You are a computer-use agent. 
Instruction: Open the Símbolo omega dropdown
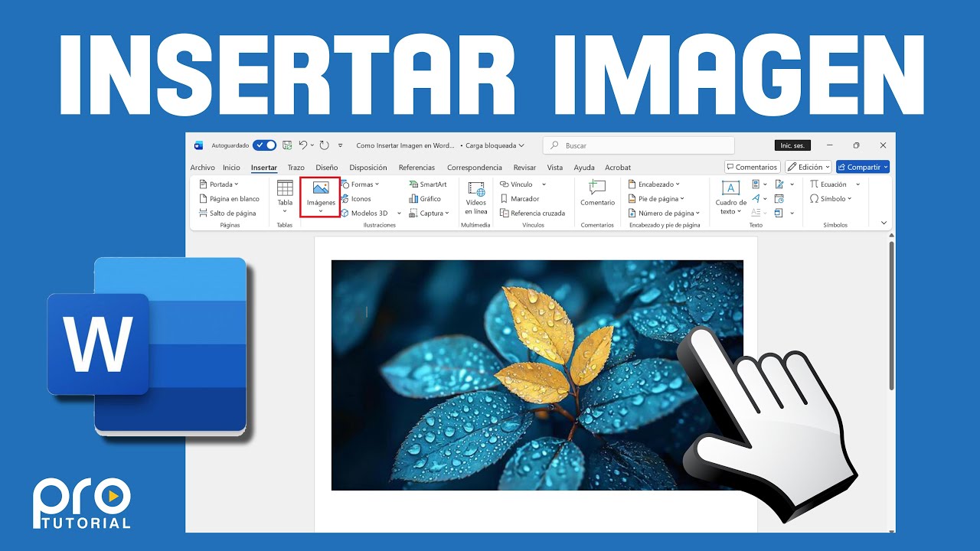[x=831, y=199]
